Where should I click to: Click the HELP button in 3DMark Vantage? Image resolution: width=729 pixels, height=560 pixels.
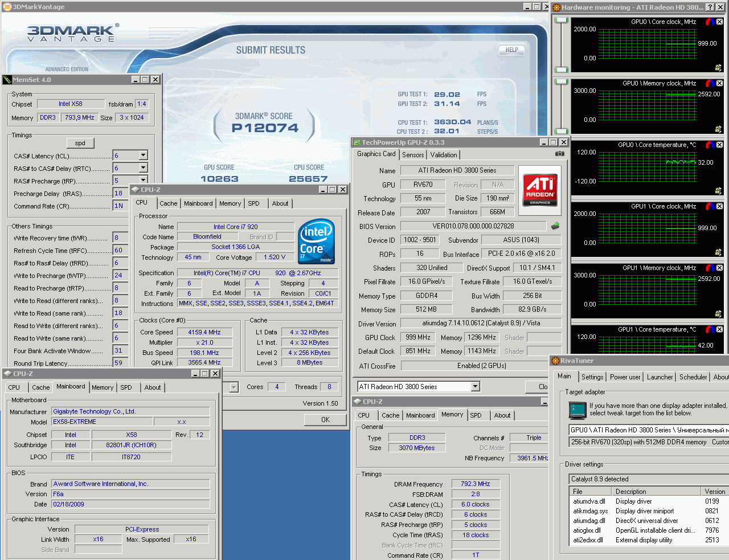point(512,50)
